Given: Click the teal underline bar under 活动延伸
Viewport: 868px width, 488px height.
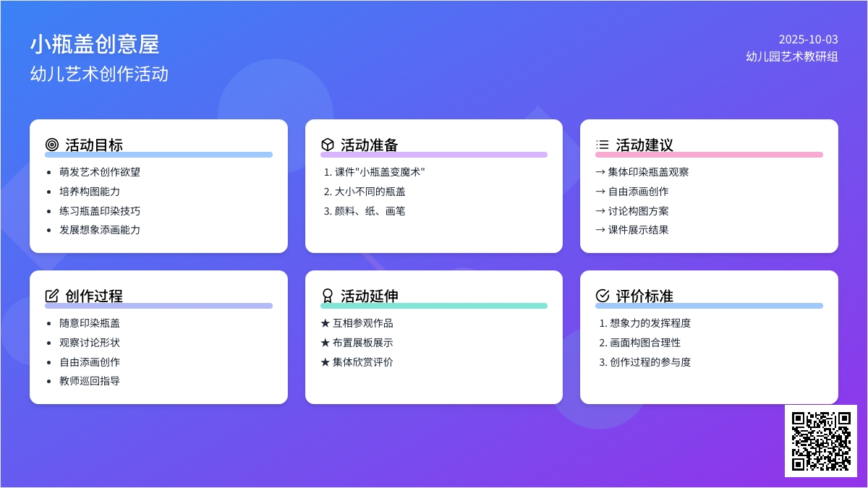Looking at the screenshot, I should (434, 306).
